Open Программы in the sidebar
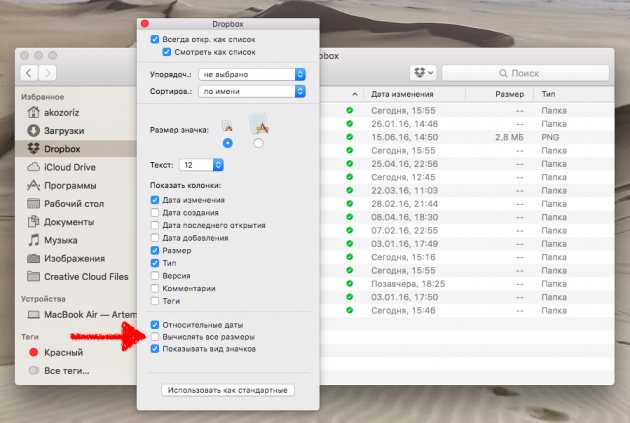This screenshot has height=423, width=630. [76, 186]
